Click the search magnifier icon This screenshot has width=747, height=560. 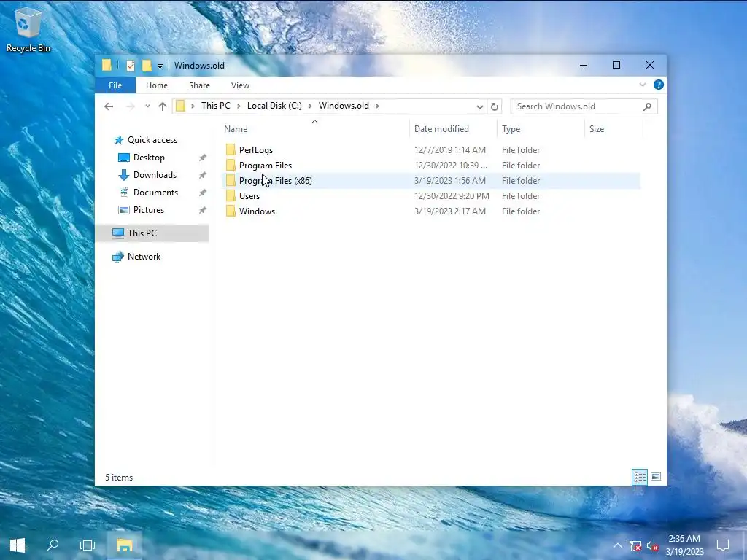click(647, 106)
